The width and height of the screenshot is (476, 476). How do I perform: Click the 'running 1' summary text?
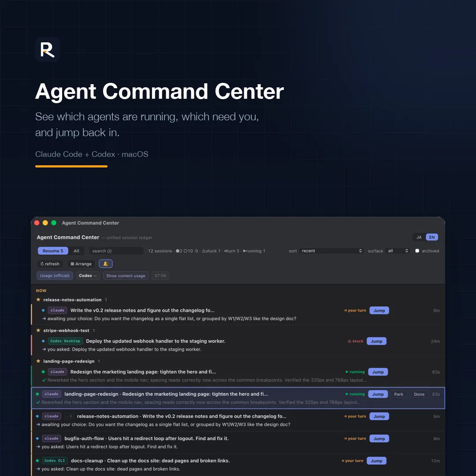pos(254,251)
